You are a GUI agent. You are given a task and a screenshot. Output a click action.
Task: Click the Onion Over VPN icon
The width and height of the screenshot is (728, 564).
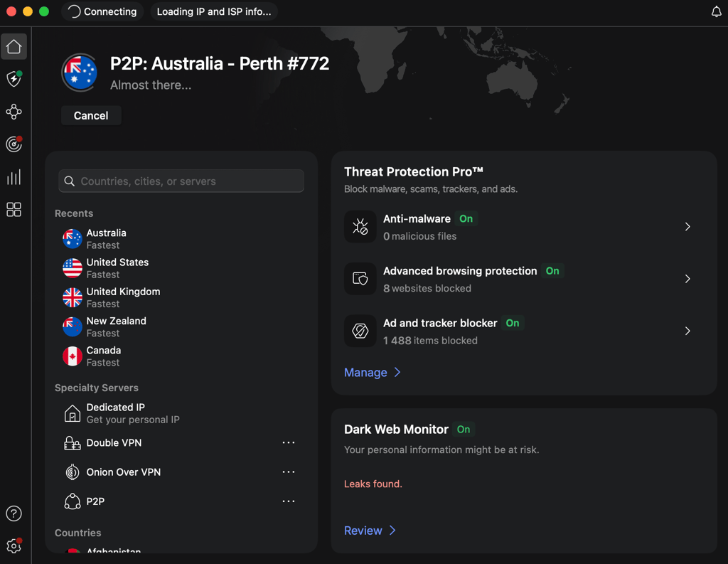point(73,472)
